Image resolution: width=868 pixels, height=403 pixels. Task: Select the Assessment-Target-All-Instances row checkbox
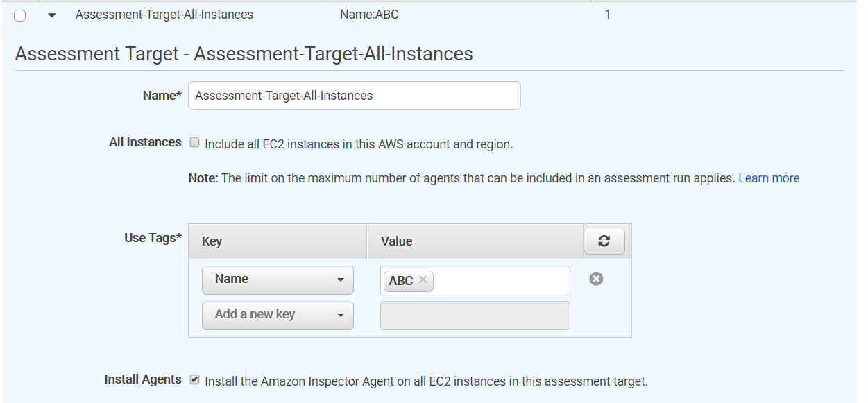(x=20, y=15)
